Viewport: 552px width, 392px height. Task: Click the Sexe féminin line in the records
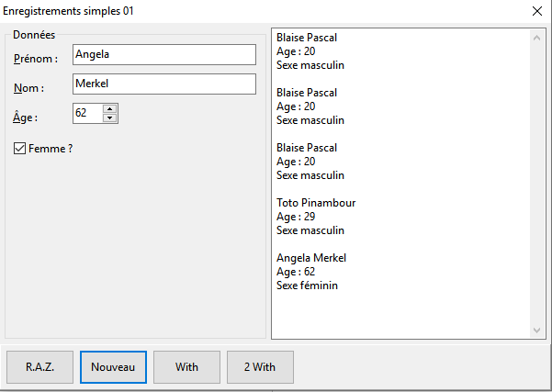coord(307,286)
